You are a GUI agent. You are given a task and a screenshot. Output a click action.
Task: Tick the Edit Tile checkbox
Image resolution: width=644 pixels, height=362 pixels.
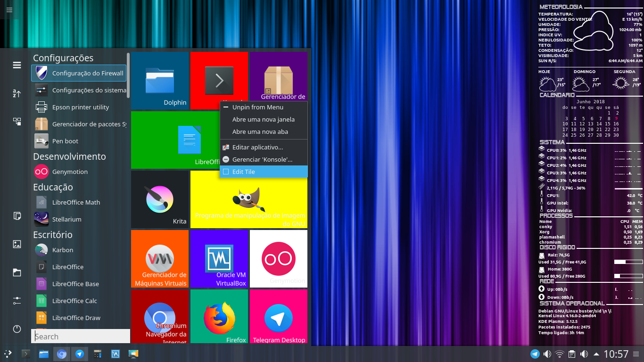tap(226, 172)
